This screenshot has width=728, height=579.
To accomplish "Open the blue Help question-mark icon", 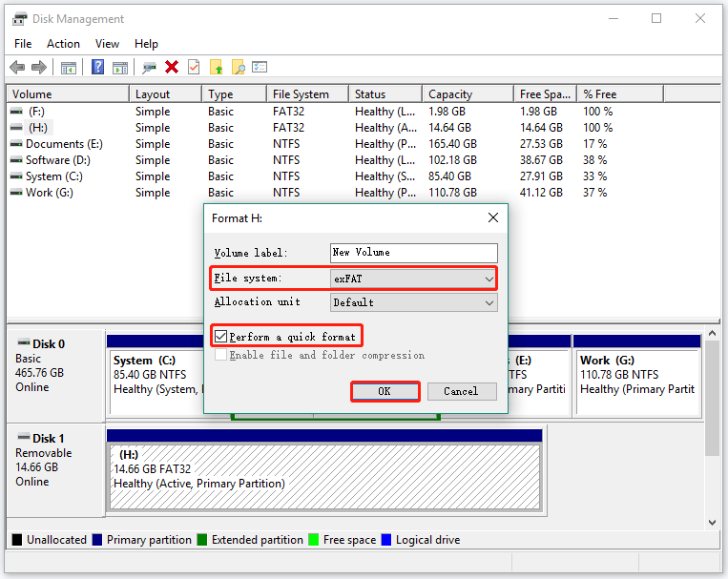I will point(98,67).
